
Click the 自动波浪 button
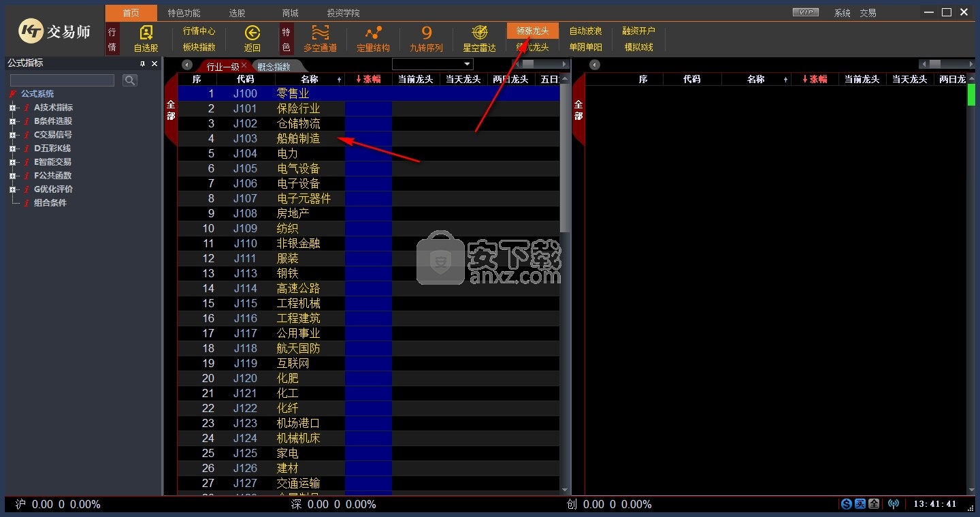(586, 31)
